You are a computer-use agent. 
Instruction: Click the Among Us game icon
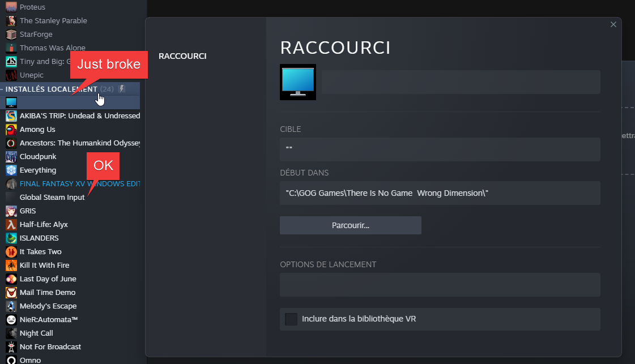11,129
